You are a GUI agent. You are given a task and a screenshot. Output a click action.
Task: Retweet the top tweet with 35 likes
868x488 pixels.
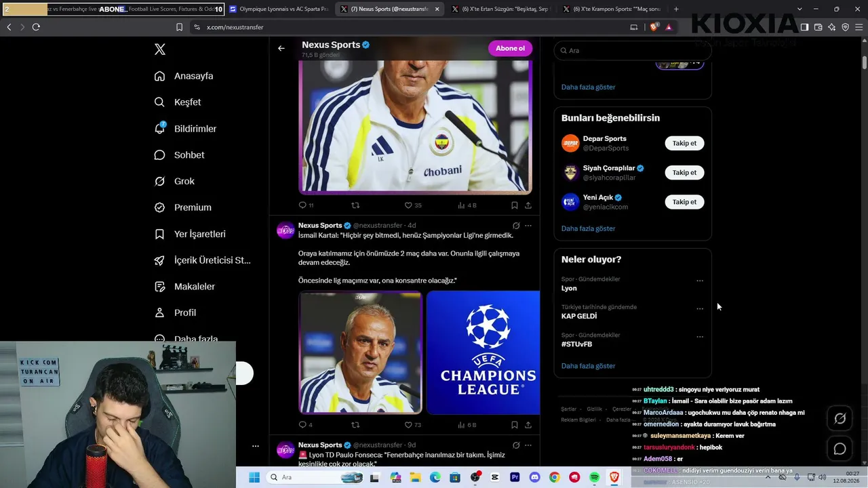355,205
